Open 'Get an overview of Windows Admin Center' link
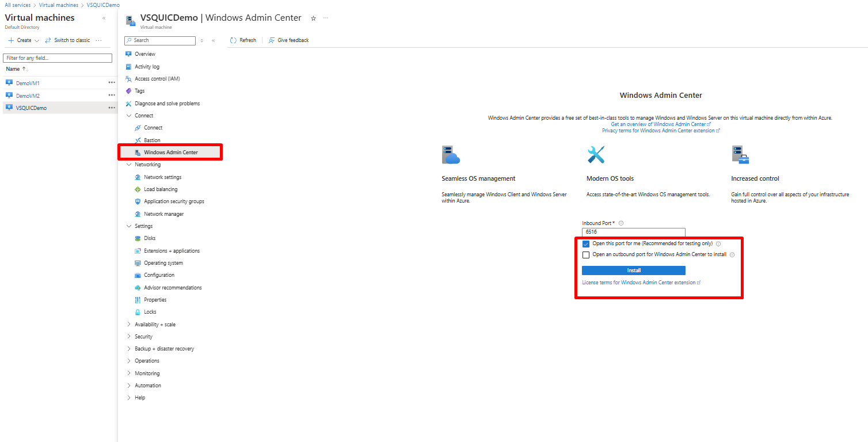Image resolution: width=868 pixels, height=442 pixels. pos(661,124)
